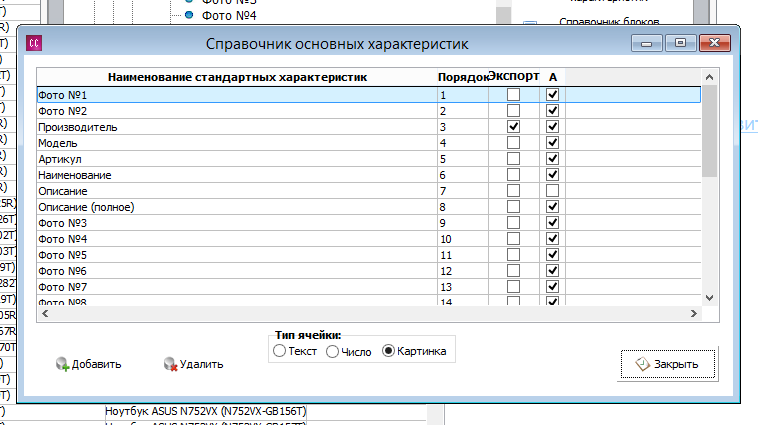The height and width of the screenshot is (425, 758).
Task: Check Экспорт checkbox for Наименование
Action: pos(513,175)
